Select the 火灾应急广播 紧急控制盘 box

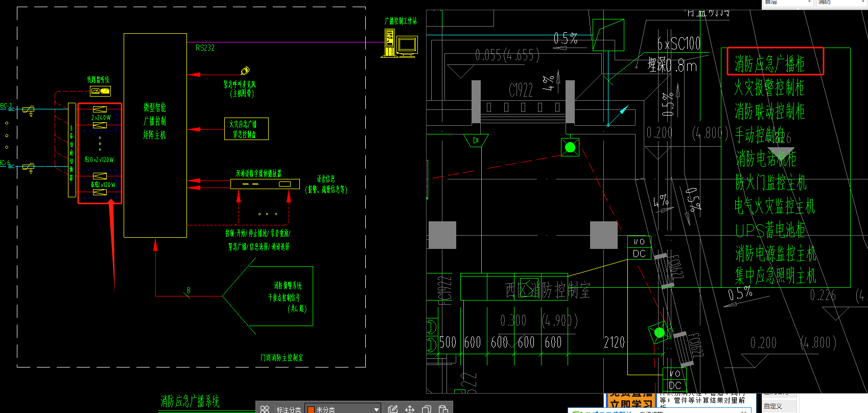tap(246, 129)
